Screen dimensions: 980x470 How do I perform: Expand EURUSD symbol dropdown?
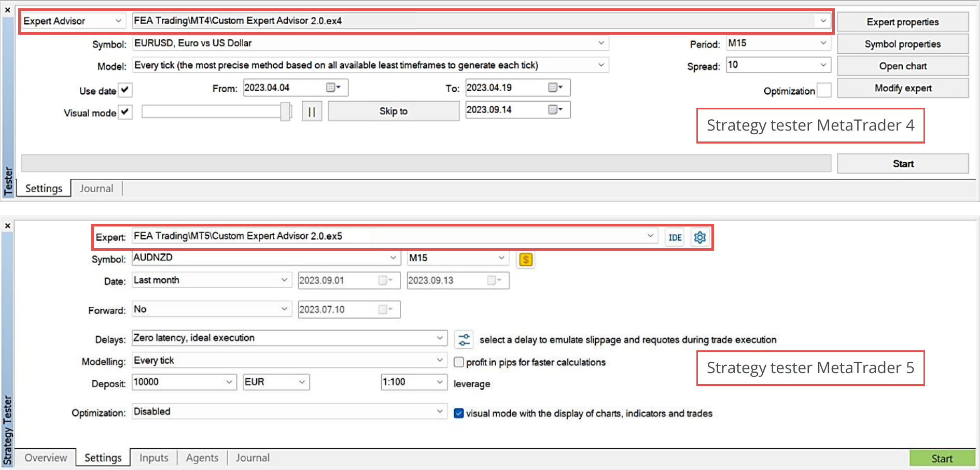pyautogui.click(x=601, y=43)
